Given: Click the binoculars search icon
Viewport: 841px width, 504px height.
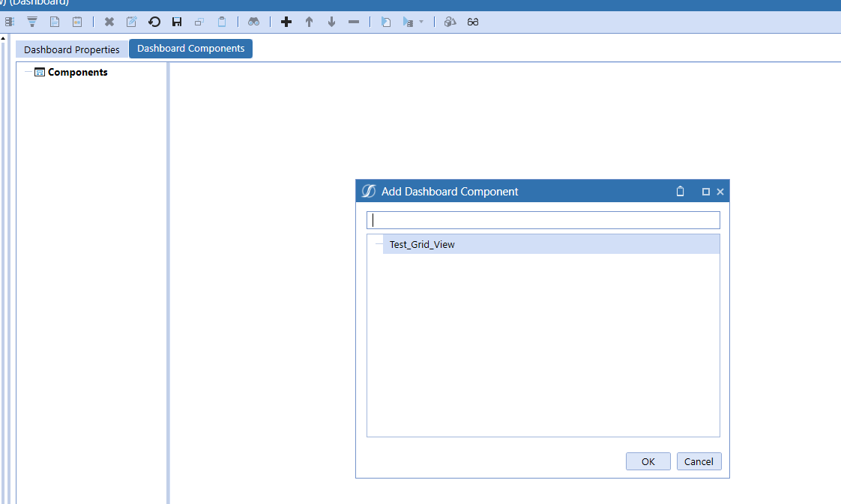Looking at the screenshot, I should 253,22.
